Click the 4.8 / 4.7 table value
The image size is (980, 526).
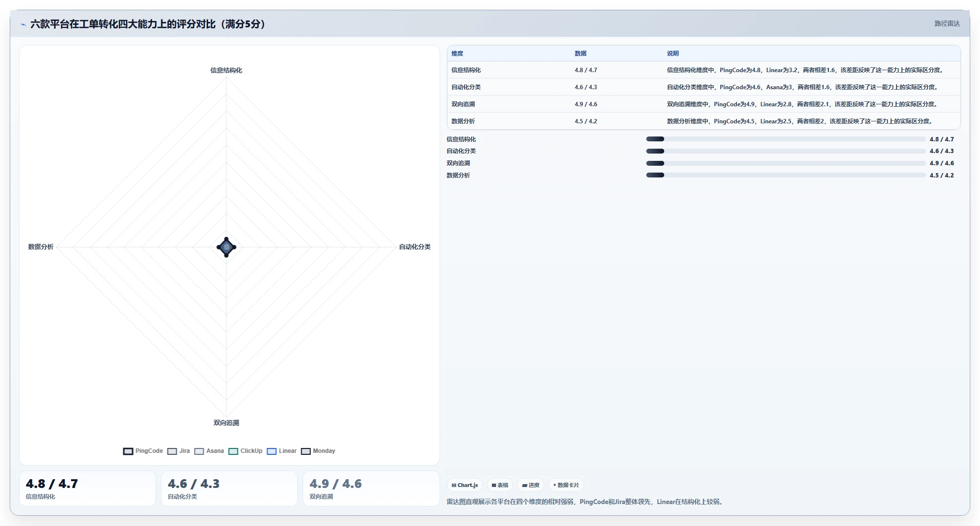click(x=586, y=70)
